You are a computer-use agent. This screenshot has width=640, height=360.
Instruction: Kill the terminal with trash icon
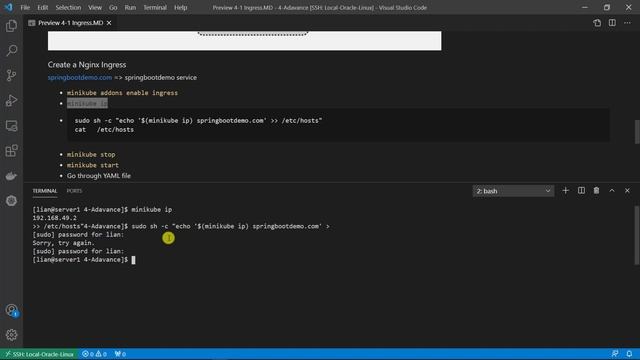point(596,191)
